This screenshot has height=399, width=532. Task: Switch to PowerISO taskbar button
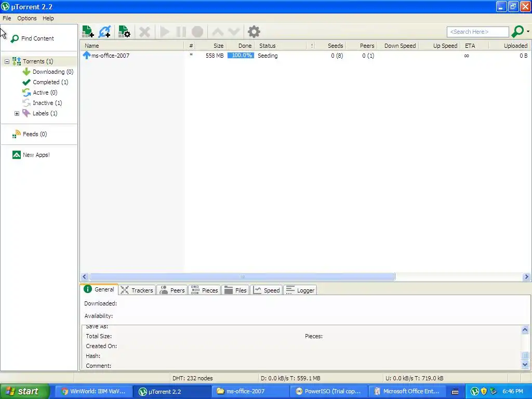coord(328,392)
